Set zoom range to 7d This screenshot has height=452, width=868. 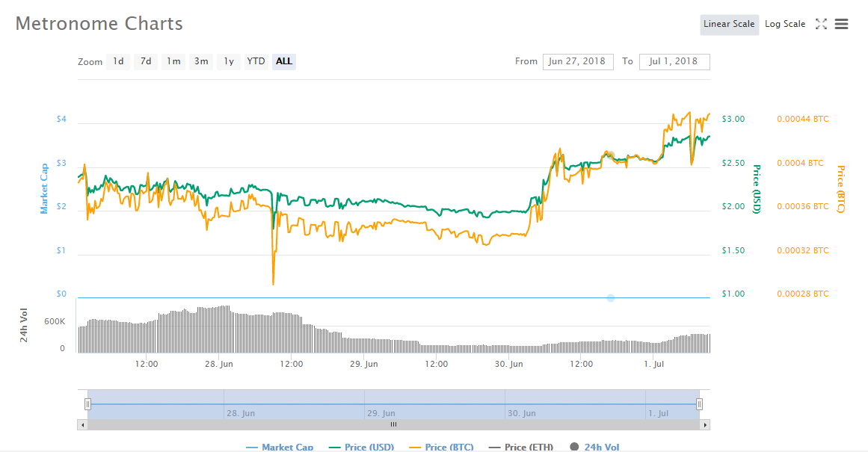(x=146, y=61)
